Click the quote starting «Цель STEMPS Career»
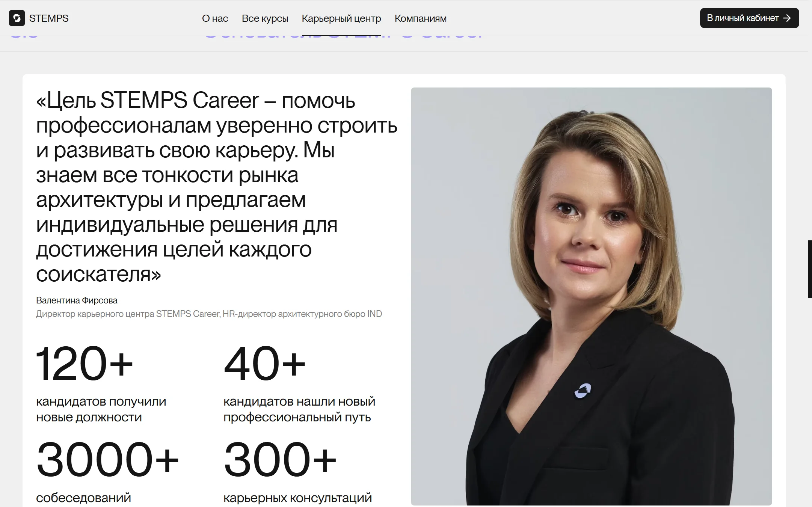The width and height of the screenshot is (812, 507). [217, 187]
